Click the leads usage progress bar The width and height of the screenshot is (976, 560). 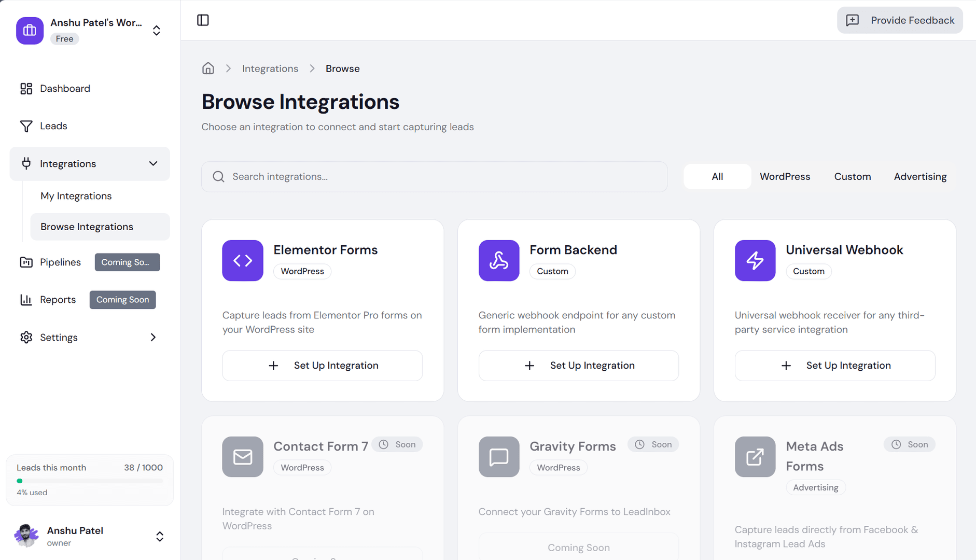(90, 481)
